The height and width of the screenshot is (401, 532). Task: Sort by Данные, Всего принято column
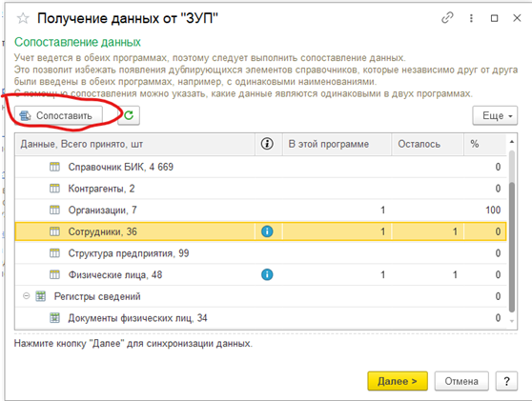135,144
